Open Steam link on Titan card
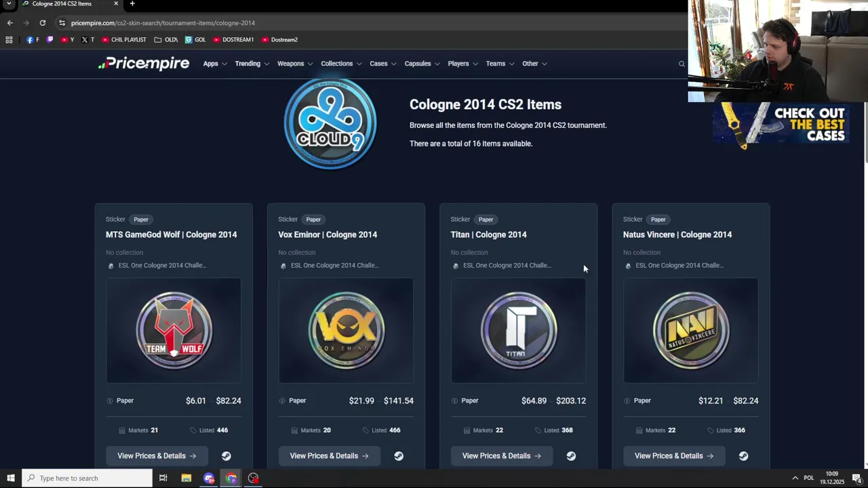868x488 pixels. tap(571, 456)
